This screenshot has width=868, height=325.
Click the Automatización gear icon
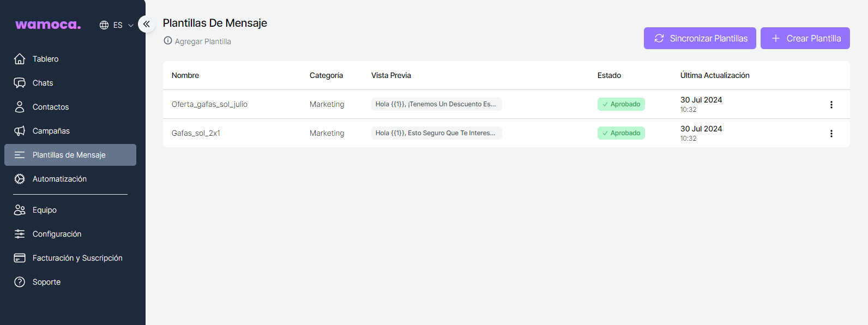(x=20, y=179)
